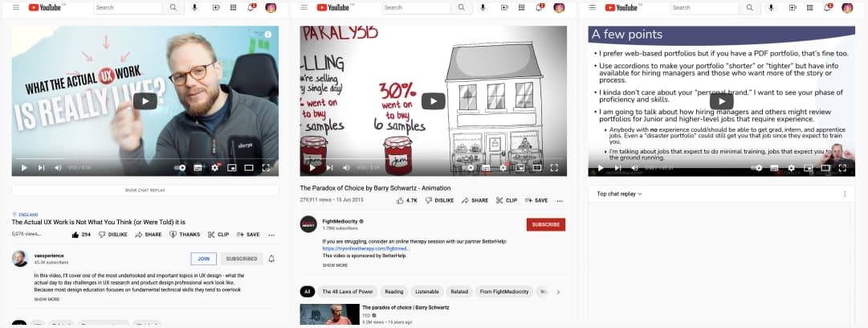Click notification bell beside Subscribed button

271,259
